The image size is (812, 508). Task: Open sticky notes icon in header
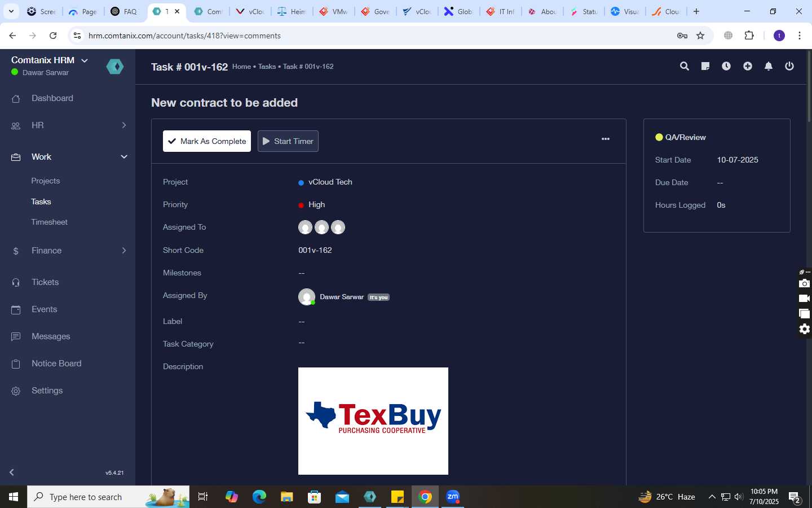pyautogui.click(x=705, y=66)
